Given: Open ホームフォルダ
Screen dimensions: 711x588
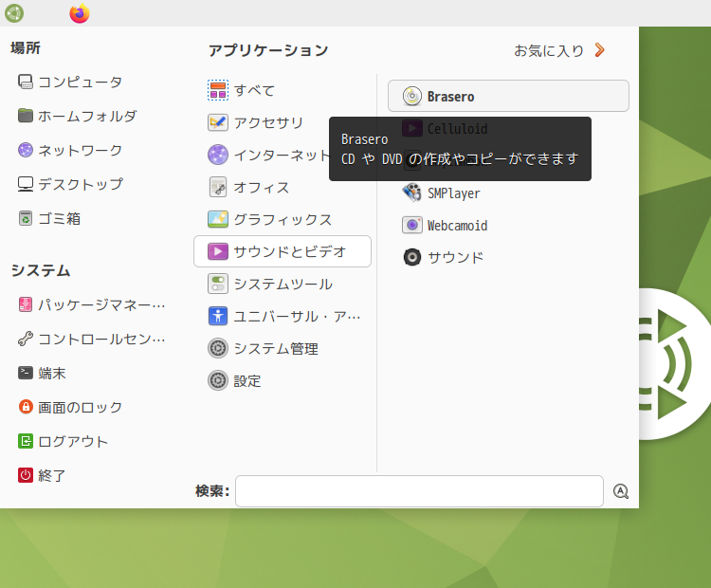Looking at the screenshot, I should [x=77, y=116].
